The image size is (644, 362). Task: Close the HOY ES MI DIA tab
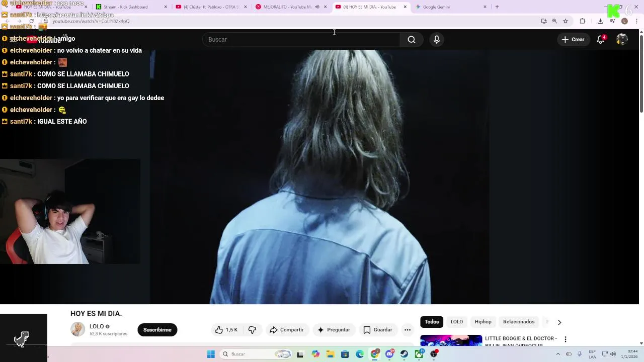[x=405, y=7]
